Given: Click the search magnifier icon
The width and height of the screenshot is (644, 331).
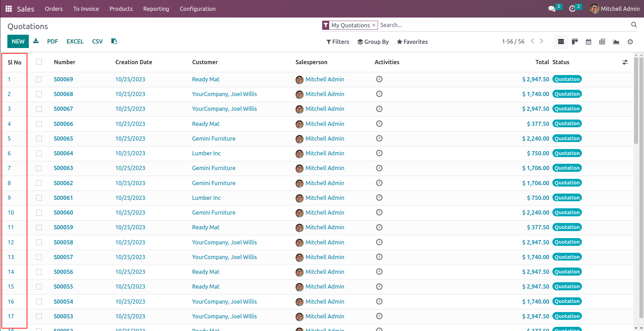Looking at the screenshot, I should click(x=634, y=25).
